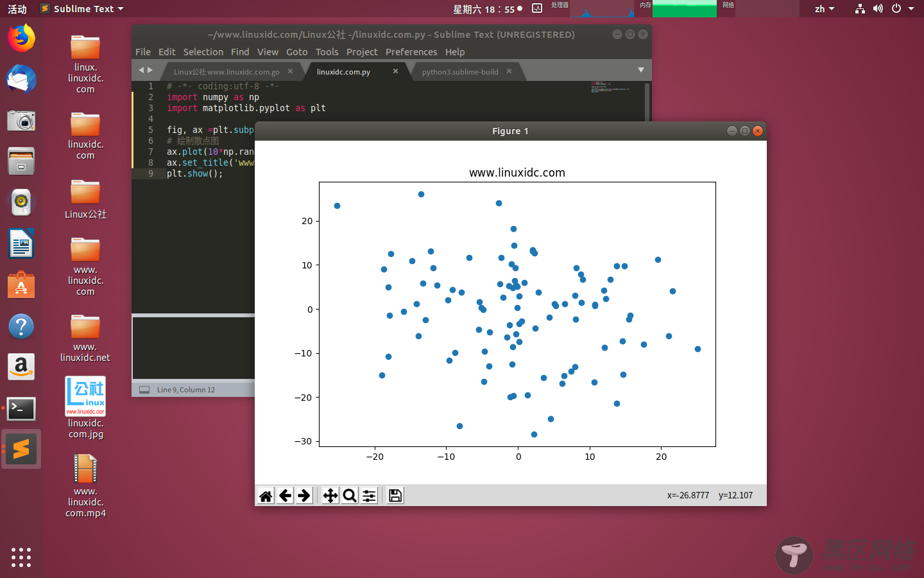This screenshot has height=578, width=924.
Task: Open the Screenshot camera app in the dock
Action: pos(21,120)
